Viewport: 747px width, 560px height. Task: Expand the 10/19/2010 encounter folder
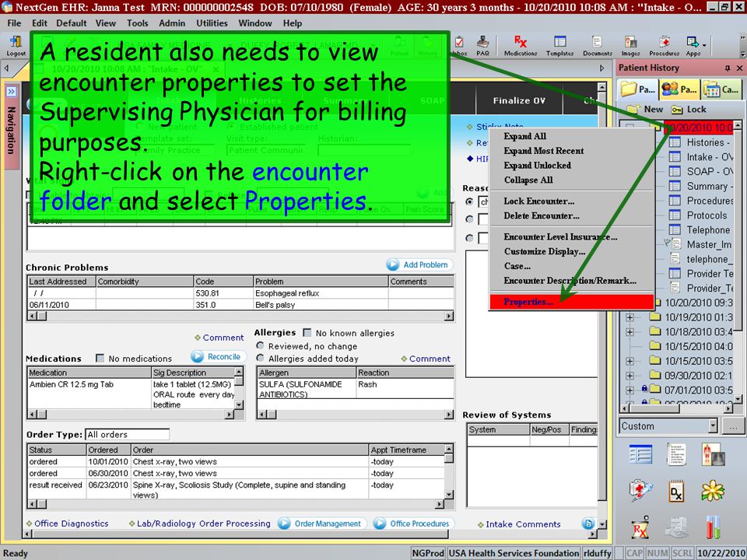630,317
